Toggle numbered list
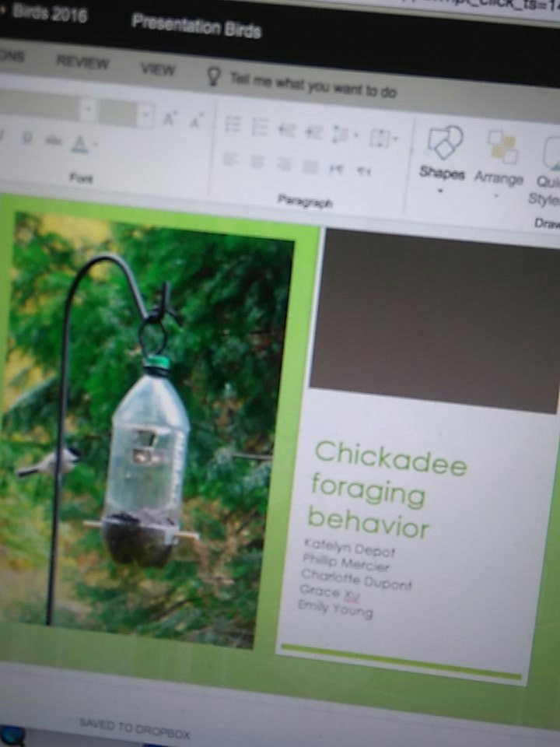560x747 pixels. point(260,127)
